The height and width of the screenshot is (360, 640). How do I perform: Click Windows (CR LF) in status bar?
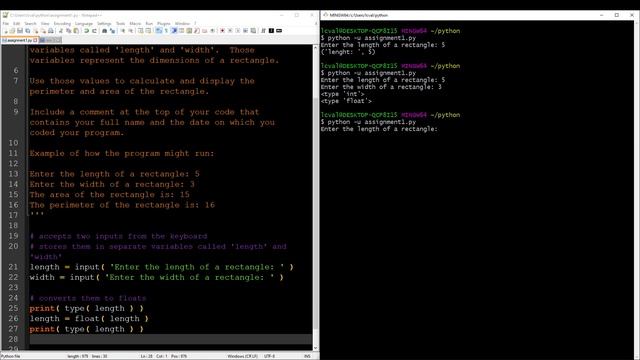pyautogui.click(x=242, y=356)
